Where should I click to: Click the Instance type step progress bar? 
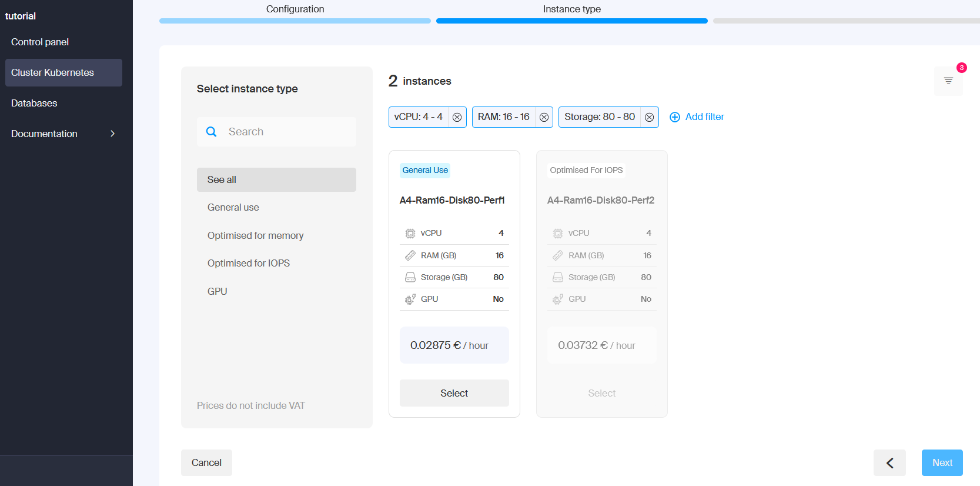click(x=572, y=21)
